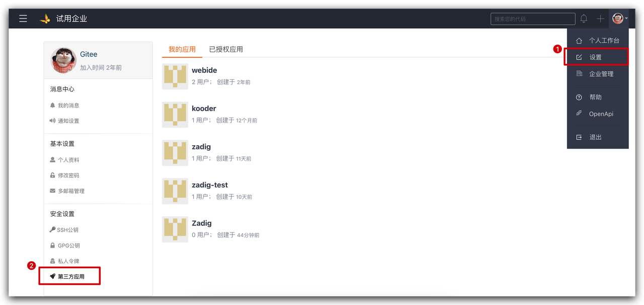644x305 pixels.
Task: Open 第三方应用 in the sidebar
Action: point(71,276)
